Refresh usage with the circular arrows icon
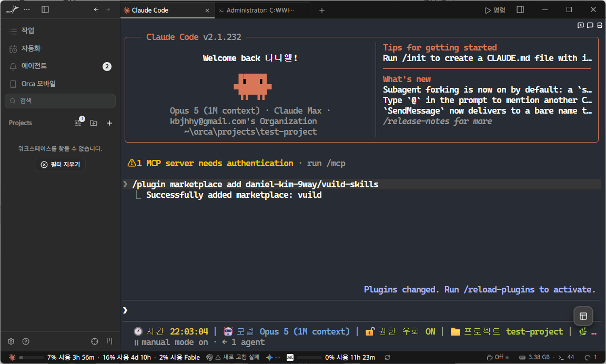Viewport: 606px width, 364px height. [387, 358]
